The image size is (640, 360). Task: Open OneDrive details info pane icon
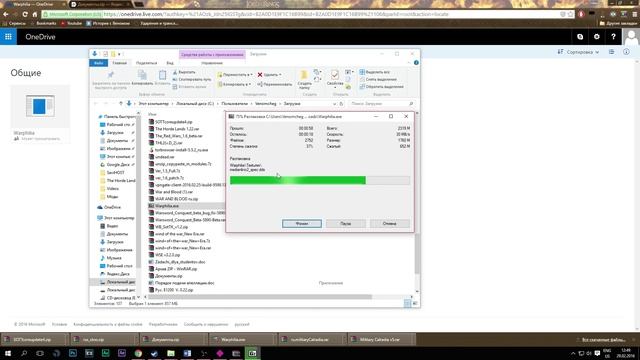pos(626,52)
